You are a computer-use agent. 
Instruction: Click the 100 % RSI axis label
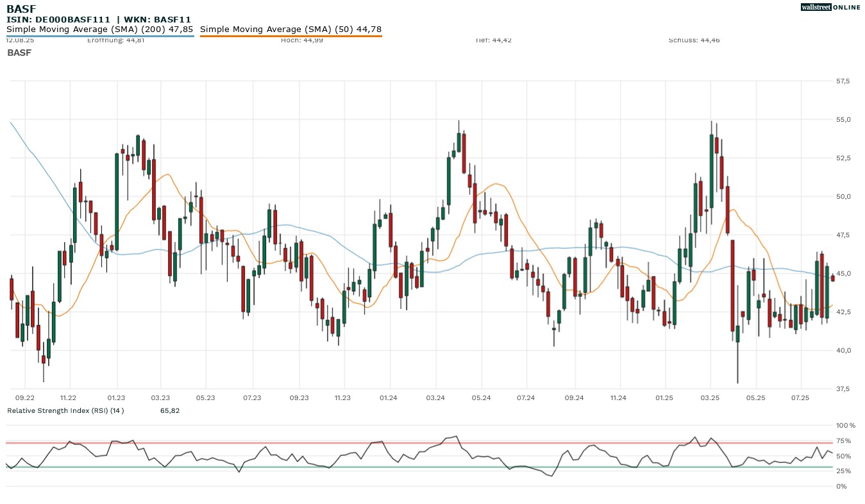click(844, 426)
